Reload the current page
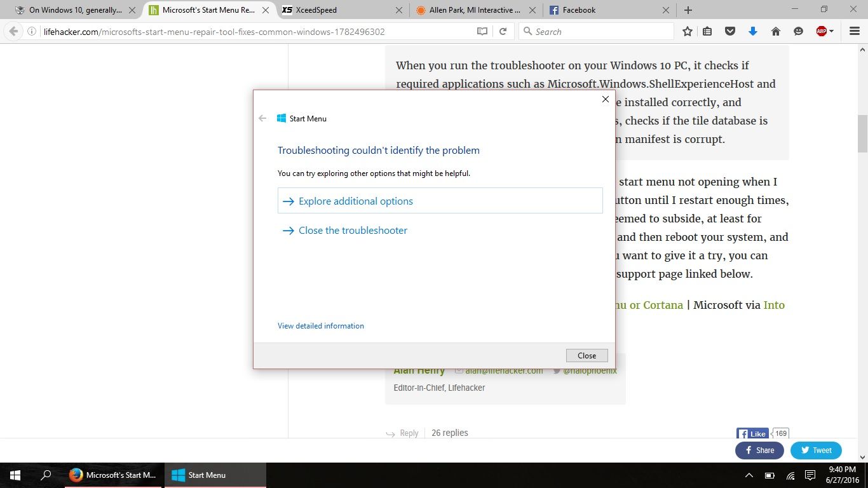The width and height of the screenshot is (868, 488). pyautogui.click(x=503, y=31)
